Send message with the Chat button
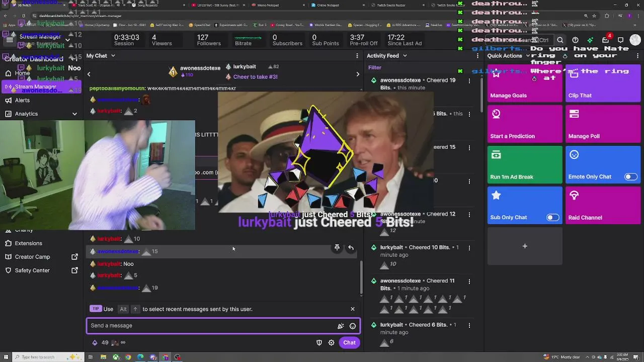Image resolution: width=644 pixels, height=362 pixels. point(349,342)
